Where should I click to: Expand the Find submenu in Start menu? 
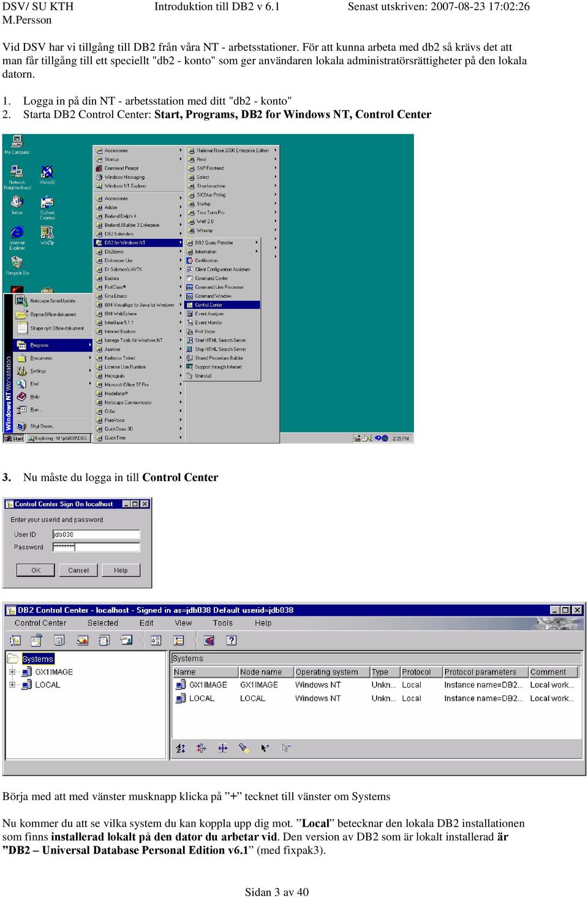tap(53, 384)
